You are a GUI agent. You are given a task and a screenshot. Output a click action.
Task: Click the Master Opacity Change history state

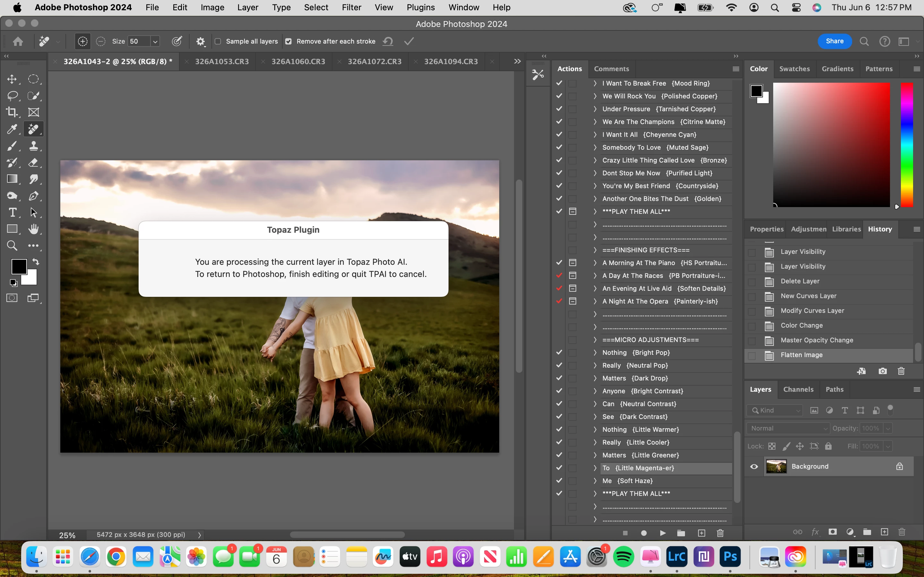[817, 340]
